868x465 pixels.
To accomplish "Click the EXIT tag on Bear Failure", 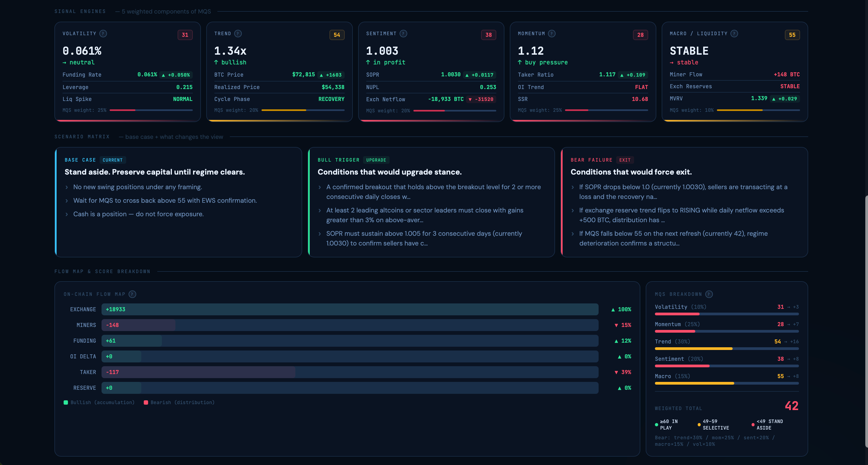I will pos(625,160).
